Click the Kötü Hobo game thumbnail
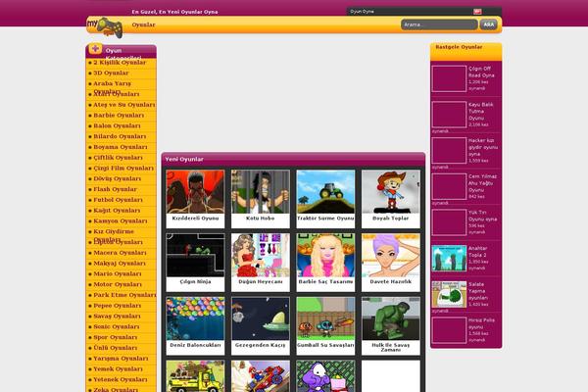The image size is (588, 392). pyautogui.click(x=261, y=192)
